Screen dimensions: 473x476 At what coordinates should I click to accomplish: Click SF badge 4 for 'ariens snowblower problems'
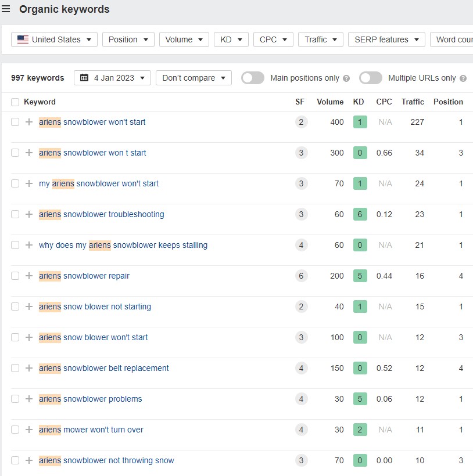(x=301, y=399)
